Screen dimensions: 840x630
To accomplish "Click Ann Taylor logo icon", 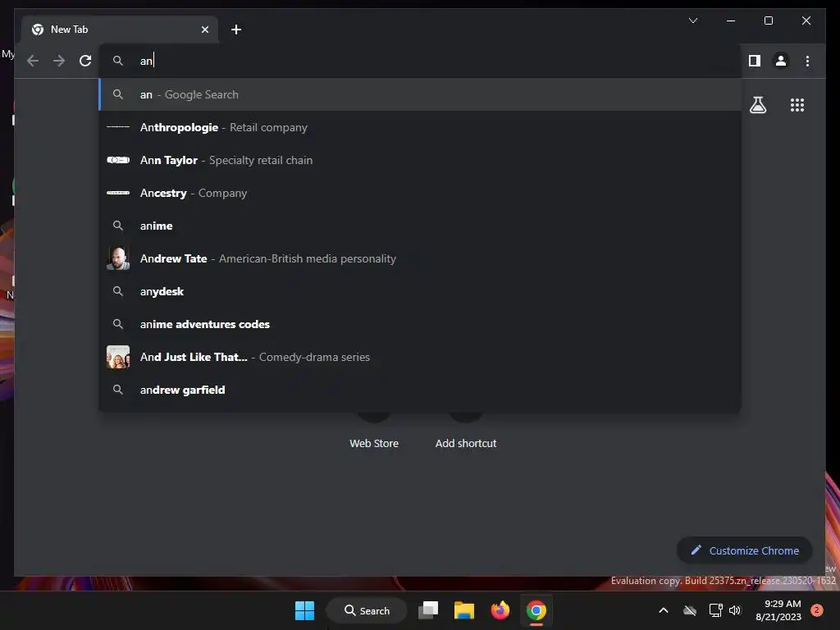I will click(x=118, y=160).
